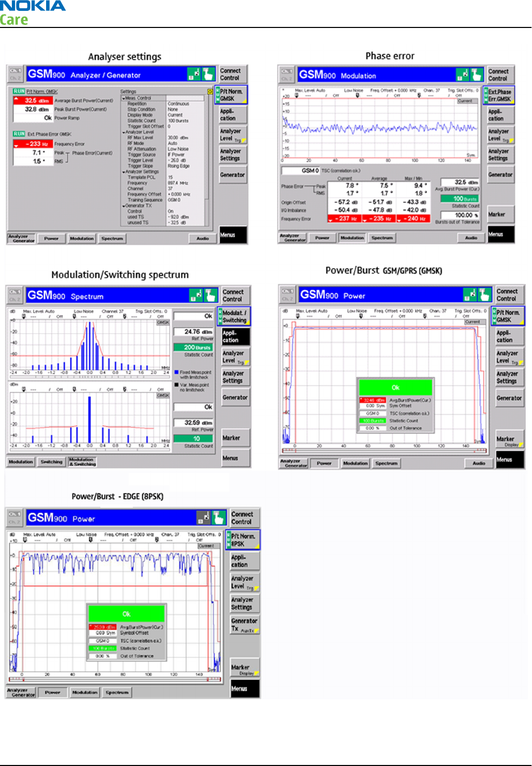Open Power tab in GSM900 Modulation window
The height and width of the screenshot is (766, 532).
322,238
